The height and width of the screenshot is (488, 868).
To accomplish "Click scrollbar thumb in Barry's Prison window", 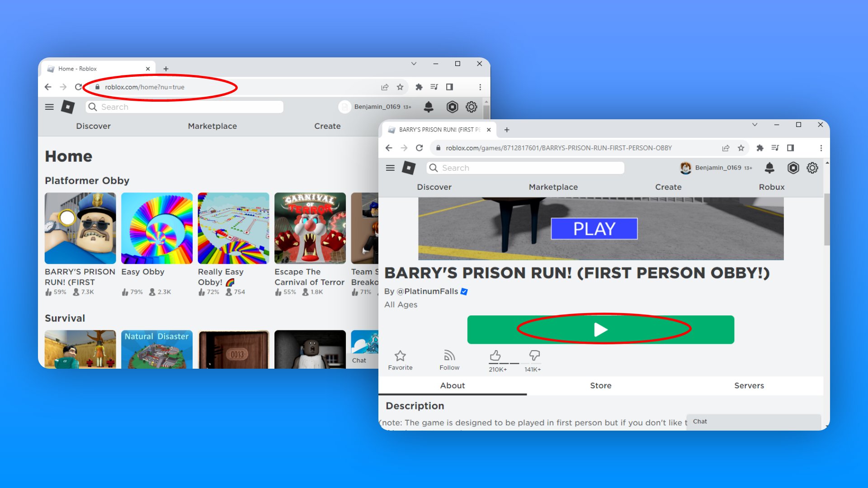I will pyautogui.click(x=827, y=219).
